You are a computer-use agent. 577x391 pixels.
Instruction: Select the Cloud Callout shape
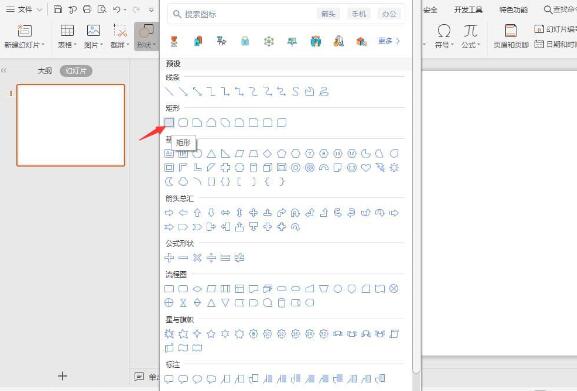point(211,378)
